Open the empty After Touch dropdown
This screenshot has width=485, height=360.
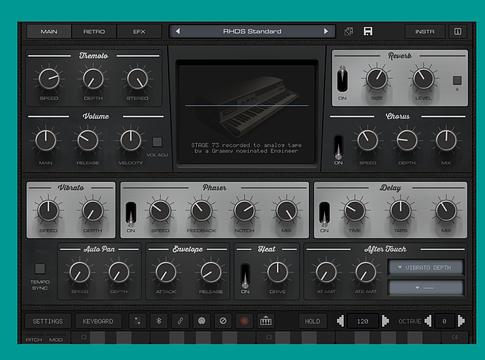tap(426, 288)
